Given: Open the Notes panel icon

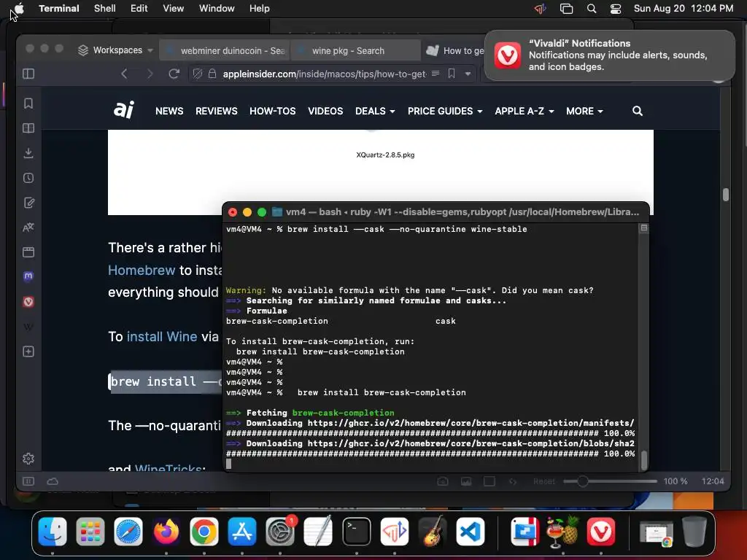Looking at the screenshot, I should 28,203.
